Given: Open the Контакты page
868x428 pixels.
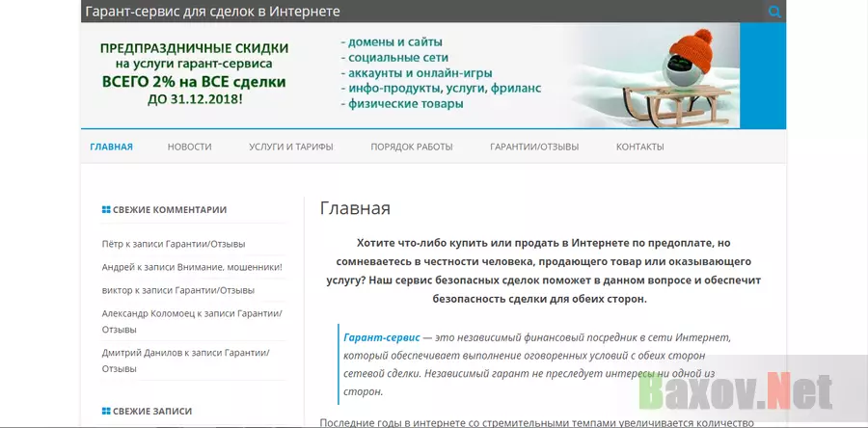Looking at the screenshot, I should click(640, 147).
